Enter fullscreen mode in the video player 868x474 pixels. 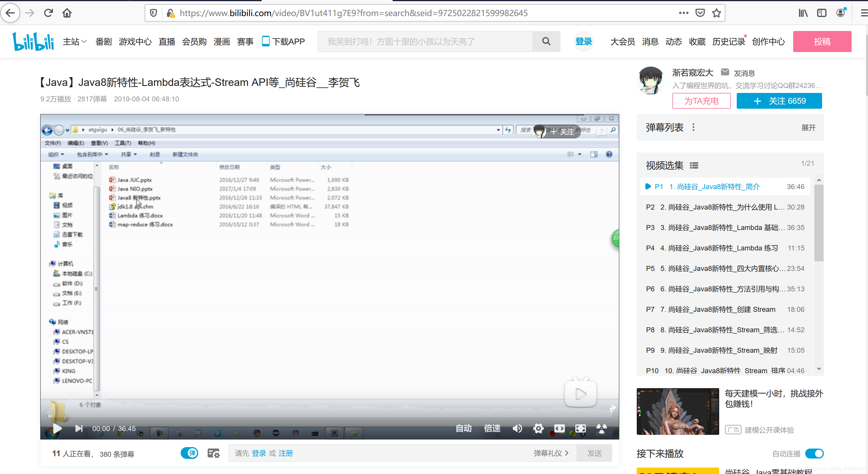(x=580, y=428)
